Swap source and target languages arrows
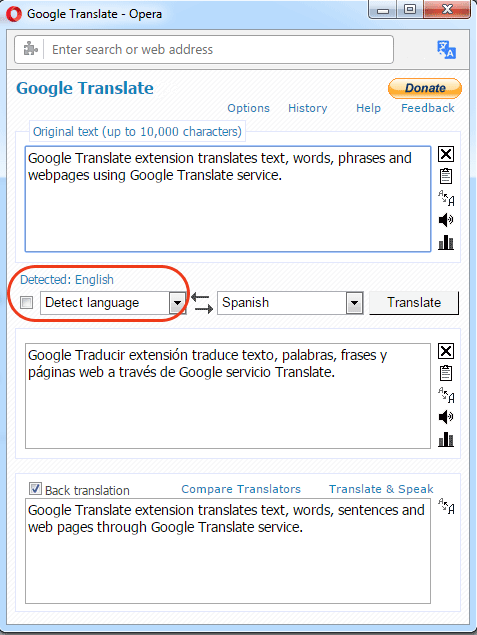The width and height of the screenshot is (477, 635). click(x=202, y=303)
